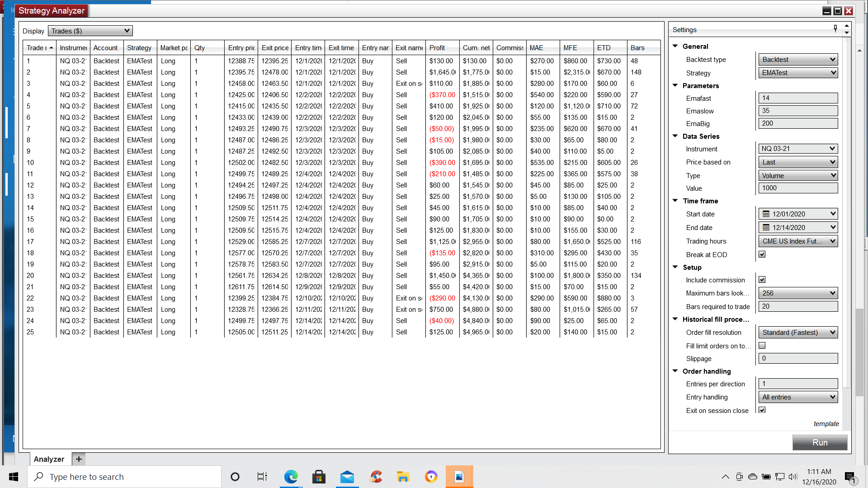Open the round orange-blue taskbar app

click(x=431, y=477)
